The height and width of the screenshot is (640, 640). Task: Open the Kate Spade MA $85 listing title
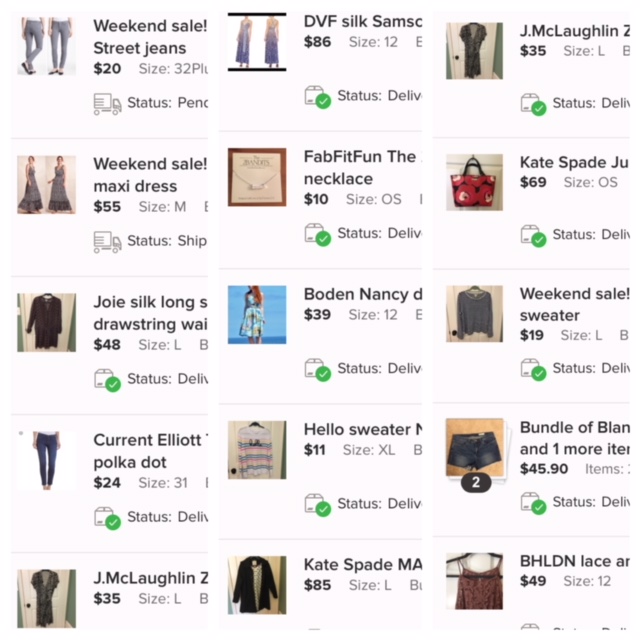point(363,564)
